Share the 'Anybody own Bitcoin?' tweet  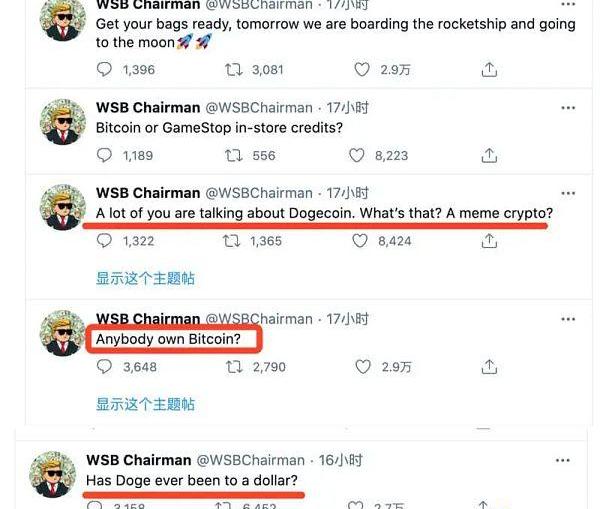coord(489,367)
